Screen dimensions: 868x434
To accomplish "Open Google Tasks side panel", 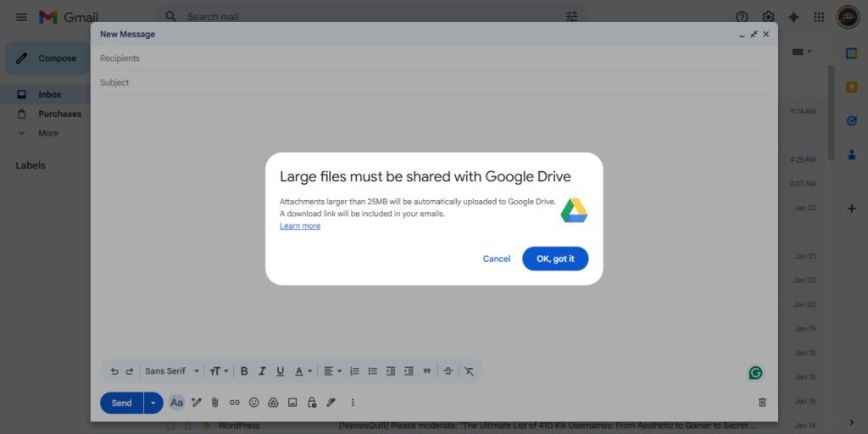I will 851,120.
